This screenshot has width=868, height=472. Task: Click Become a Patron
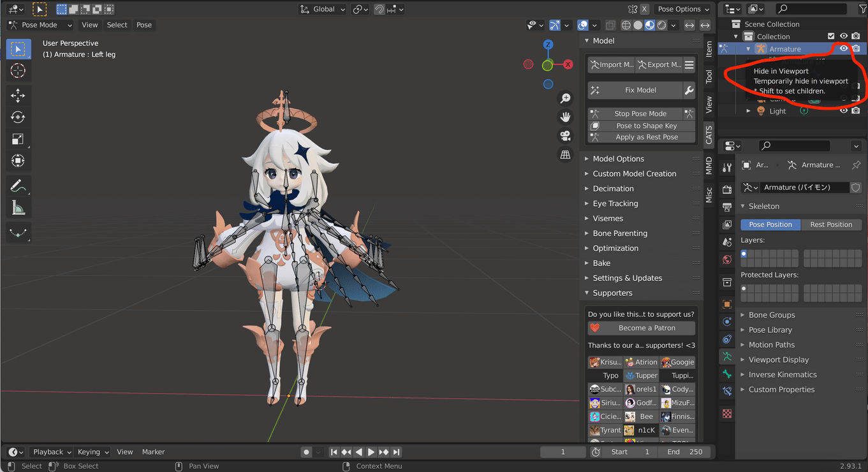point(641,328)
